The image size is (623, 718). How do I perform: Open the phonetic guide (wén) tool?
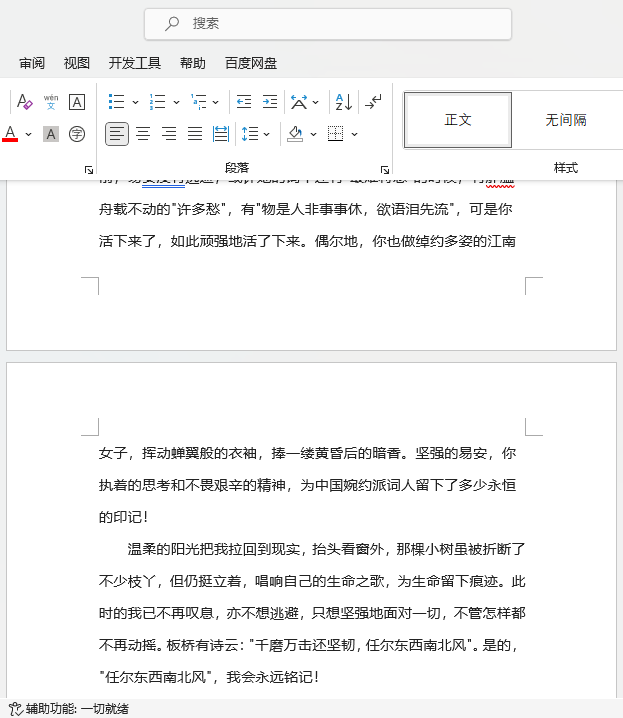[51, 102]
